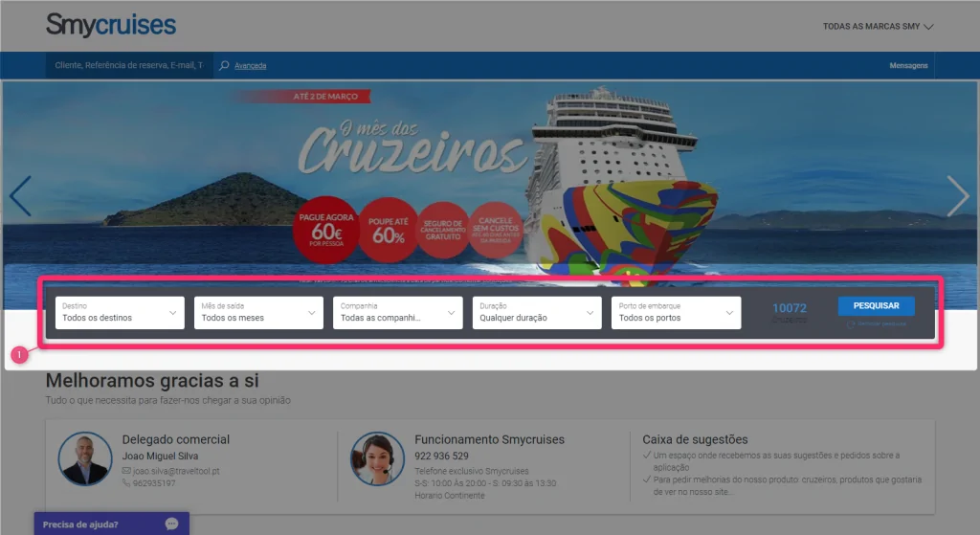The image size is (980, 535).
Task: Expand the Mês de saída dropdown
Action: point(258,313)
